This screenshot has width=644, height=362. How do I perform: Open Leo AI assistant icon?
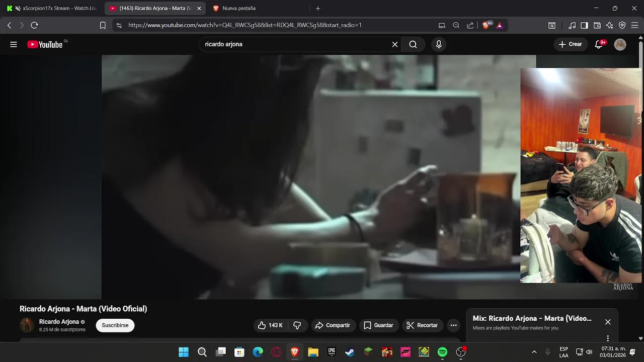pos(610,25)
